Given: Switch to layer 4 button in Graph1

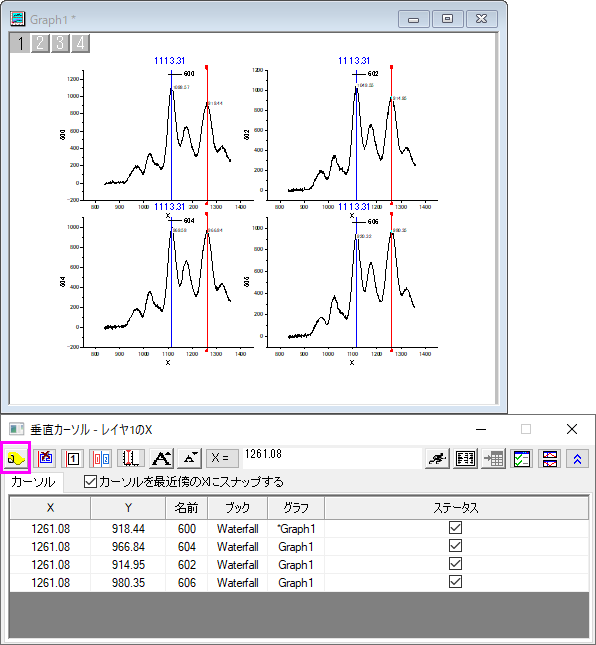Looking at the screenshot, I should pyautogui.click(x=80, y=43).
